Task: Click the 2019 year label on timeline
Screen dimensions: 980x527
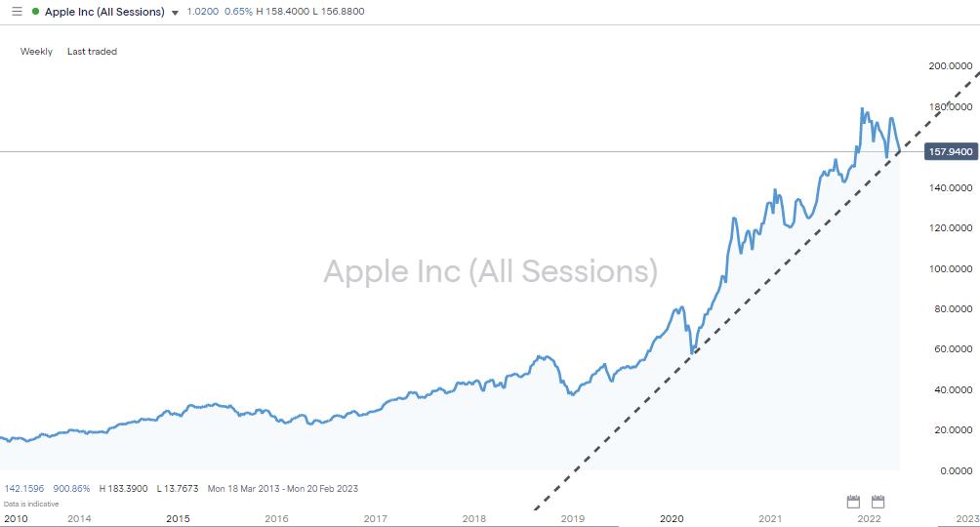Action: (572, 518)
